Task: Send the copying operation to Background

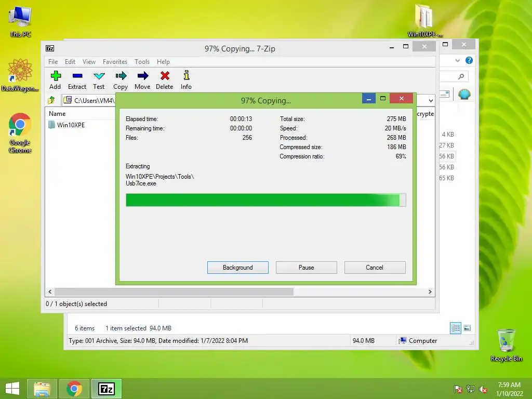Action: click(238, 268)
